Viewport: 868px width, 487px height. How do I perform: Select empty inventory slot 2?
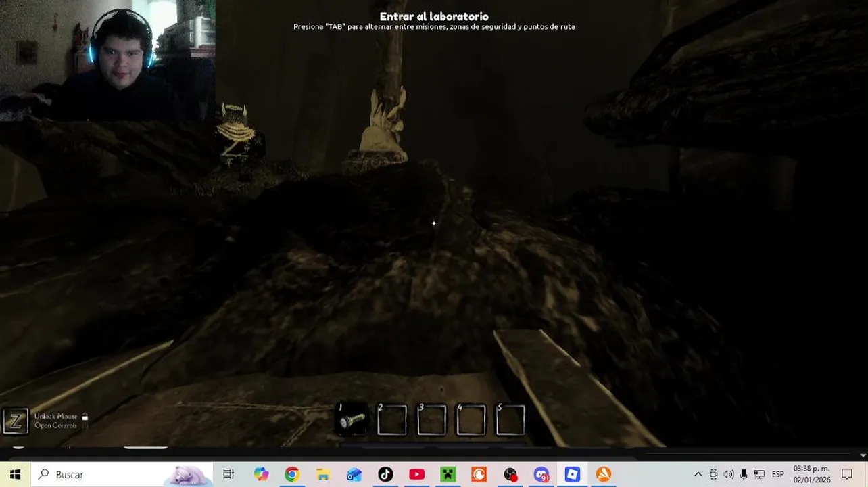pyautogui.click(x=392, y=420)
